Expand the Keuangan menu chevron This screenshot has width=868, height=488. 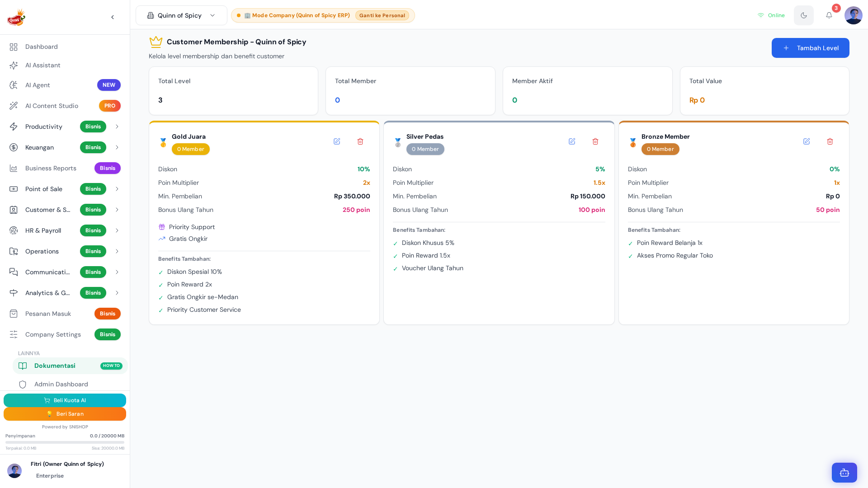click(117, 147)
